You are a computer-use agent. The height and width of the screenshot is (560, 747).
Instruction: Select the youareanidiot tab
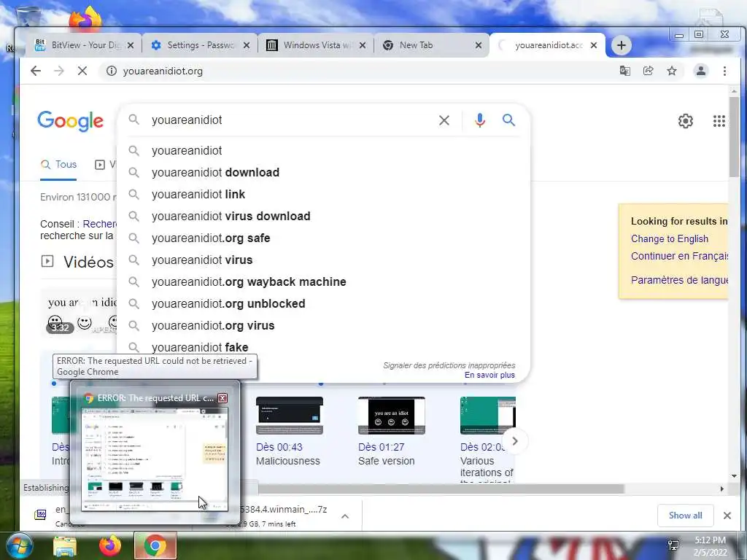pyautogui.click(x=548, y=45)
